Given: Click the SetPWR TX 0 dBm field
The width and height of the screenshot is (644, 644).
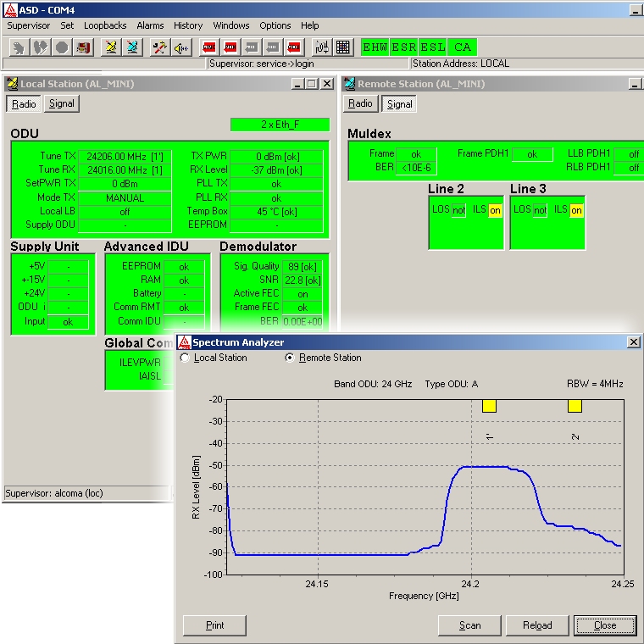Looking at the screenshot, I should 125,184.
